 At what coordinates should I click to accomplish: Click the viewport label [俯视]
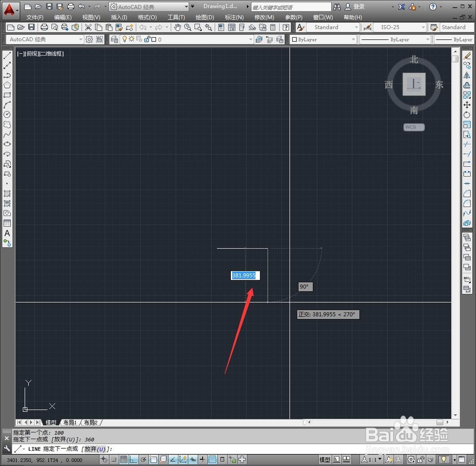pyautogui.click(x=32, y=54)
